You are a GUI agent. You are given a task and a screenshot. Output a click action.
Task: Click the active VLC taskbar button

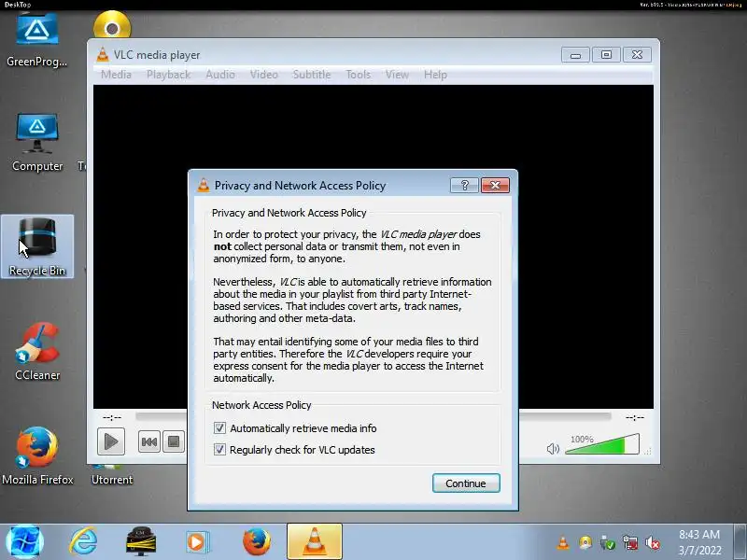click(x=315, y=542)
